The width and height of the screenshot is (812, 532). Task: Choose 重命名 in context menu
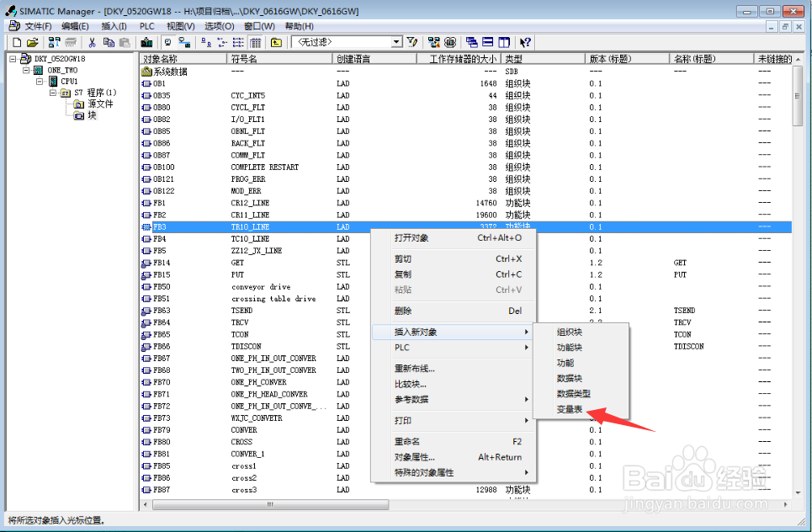(454, 441)
